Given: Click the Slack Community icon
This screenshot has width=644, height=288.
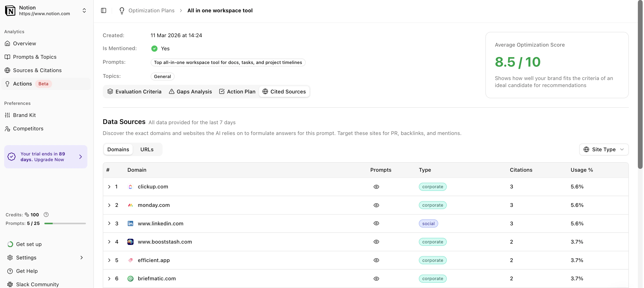Looking at the screenshot, I should tap(10, 284).
